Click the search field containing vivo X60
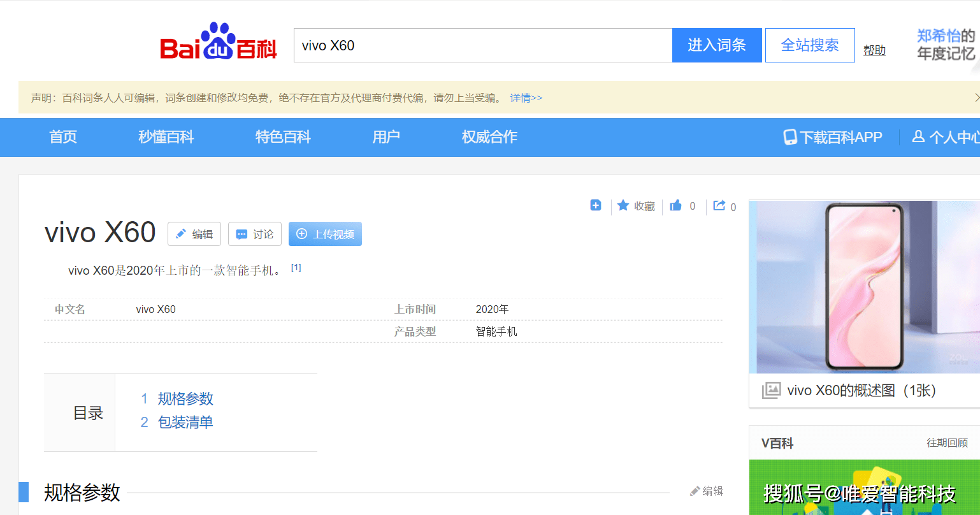980x515 pixels. click(x=482, y=45)
